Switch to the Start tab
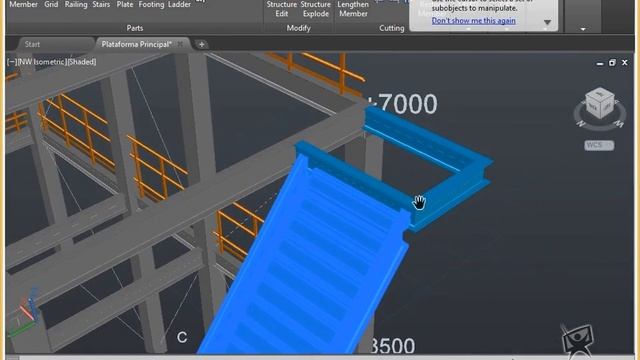This screenshot has height=360, width=640. [x=32, y=44]
